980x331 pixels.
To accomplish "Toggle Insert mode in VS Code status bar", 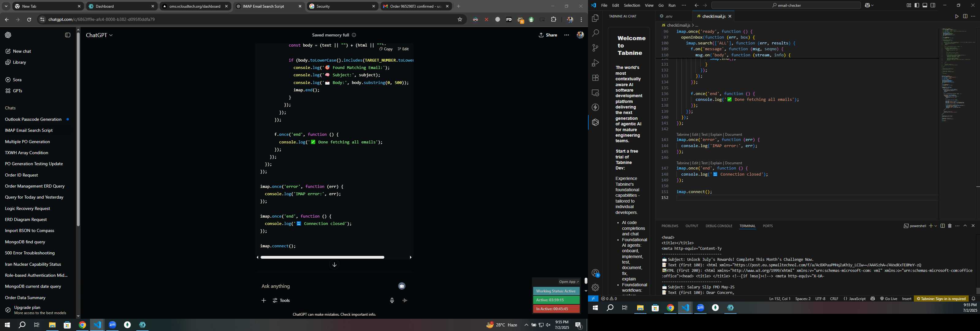I will 906,299.
